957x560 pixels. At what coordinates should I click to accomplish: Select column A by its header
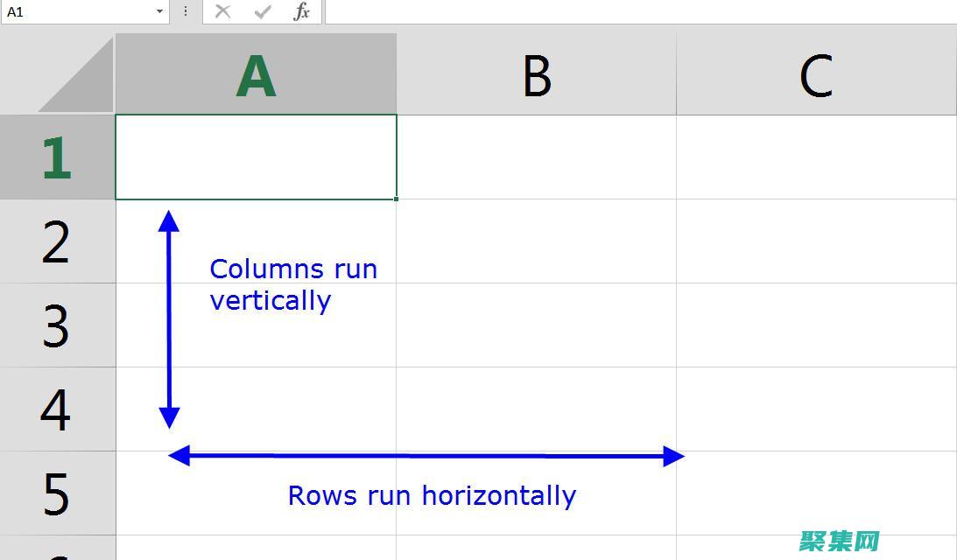click(256, 75)
